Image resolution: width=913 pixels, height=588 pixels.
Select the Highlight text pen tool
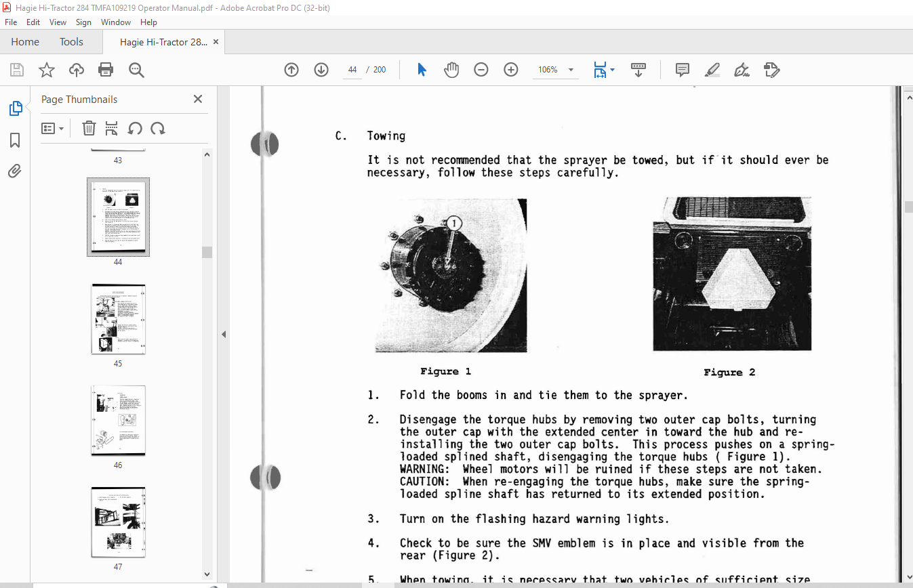(712, 70)
